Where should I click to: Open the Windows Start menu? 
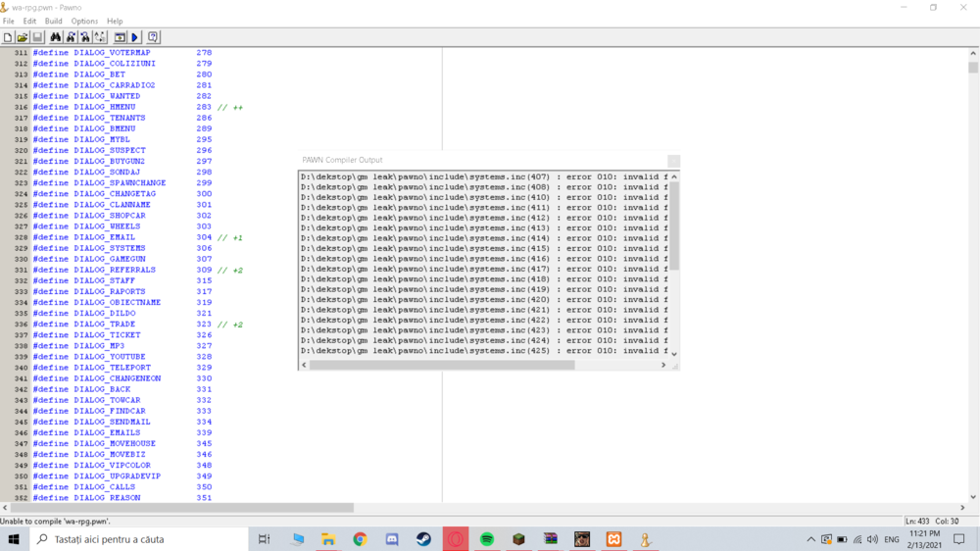(14, 539)
